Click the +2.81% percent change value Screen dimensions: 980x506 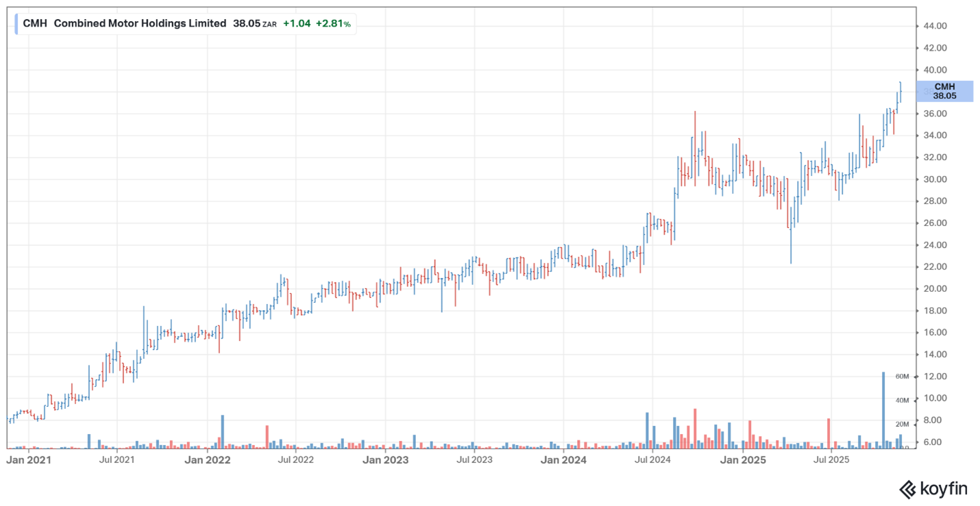pyautogui.click(x=333, y=23)
